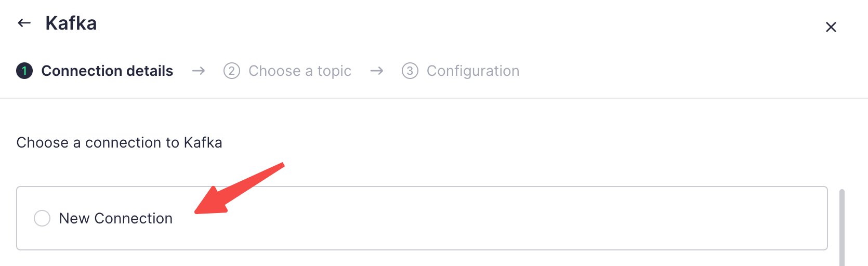Click arrow between Choose a topic and Configuration
This screenshot has width=868, height=266.
[377, 71]
